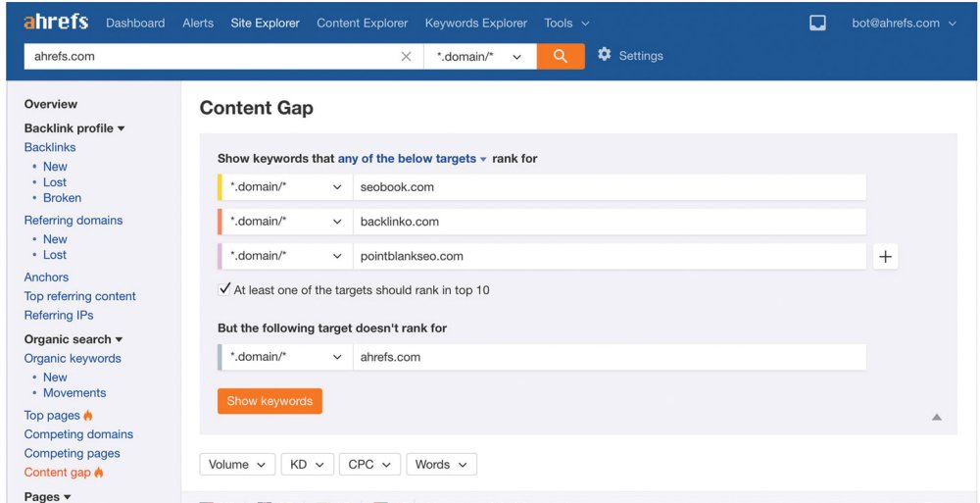This screenshot has width=980, height=503.
Task: Open Competing pages link
Action: tap(72, 454)
